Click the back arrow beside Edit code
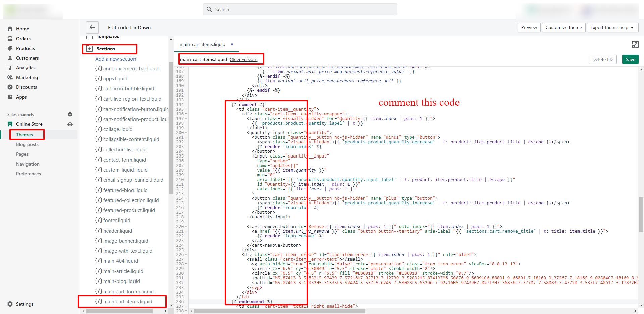644x314 pixels. [92, 27]
